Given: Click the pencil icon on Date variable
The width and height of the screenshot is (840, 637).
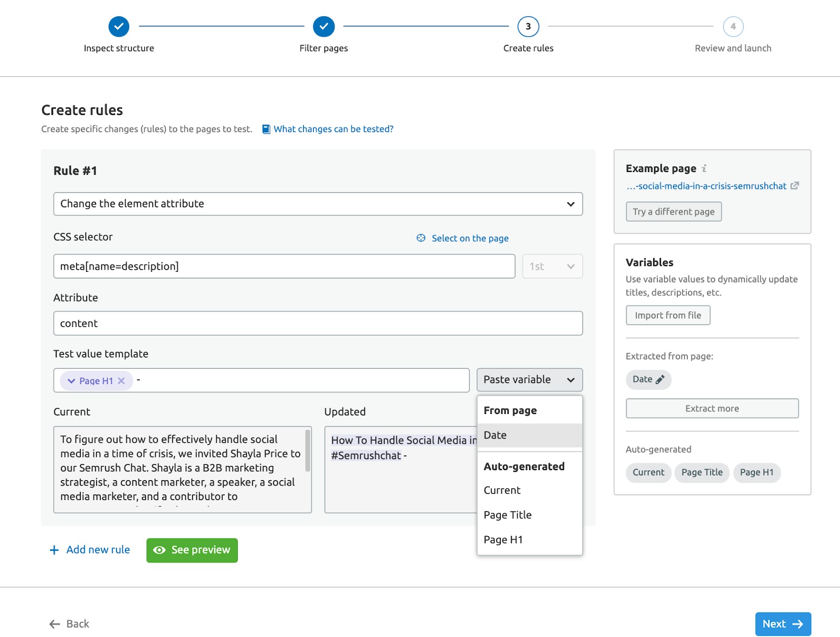Looking at the screenshot, I should (660, 379).
